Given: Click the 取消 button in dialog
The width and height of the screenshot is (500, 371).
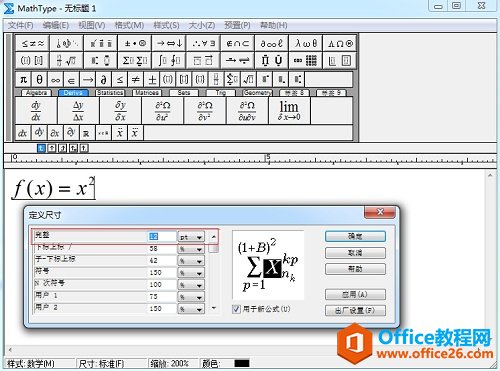Looking at the screenshot, I should (355, 253).
